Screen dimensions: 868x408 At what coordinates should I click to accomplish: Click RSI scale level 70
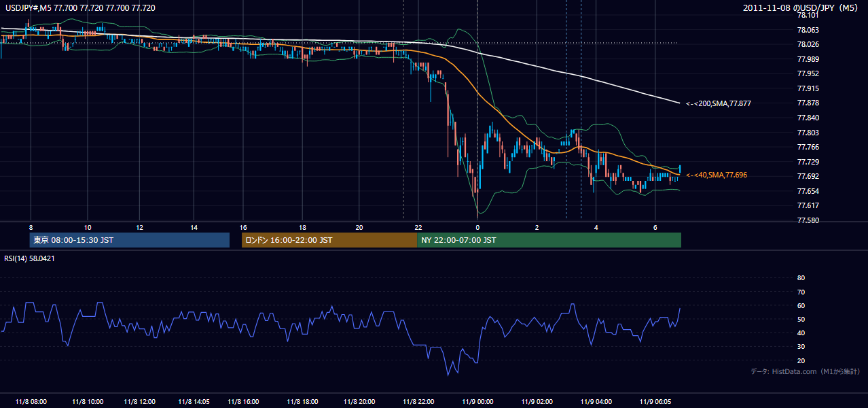click(x=801, y=292)
